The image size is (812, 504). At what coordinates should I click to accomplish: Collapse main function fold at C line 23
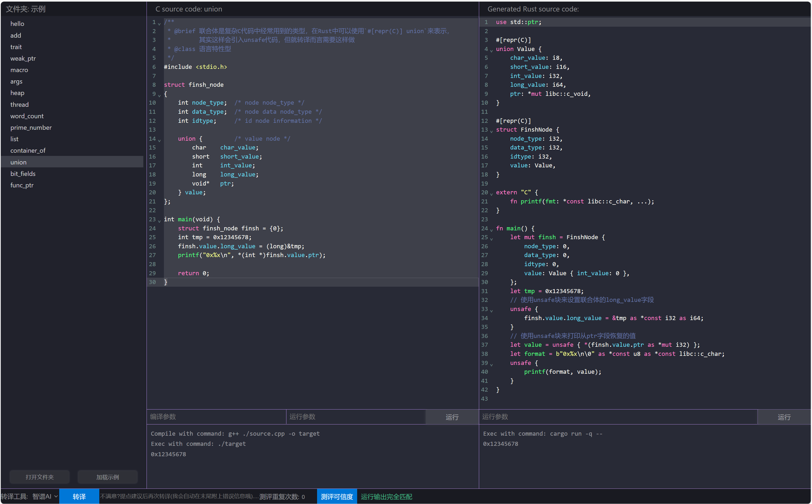click(159, 221)
